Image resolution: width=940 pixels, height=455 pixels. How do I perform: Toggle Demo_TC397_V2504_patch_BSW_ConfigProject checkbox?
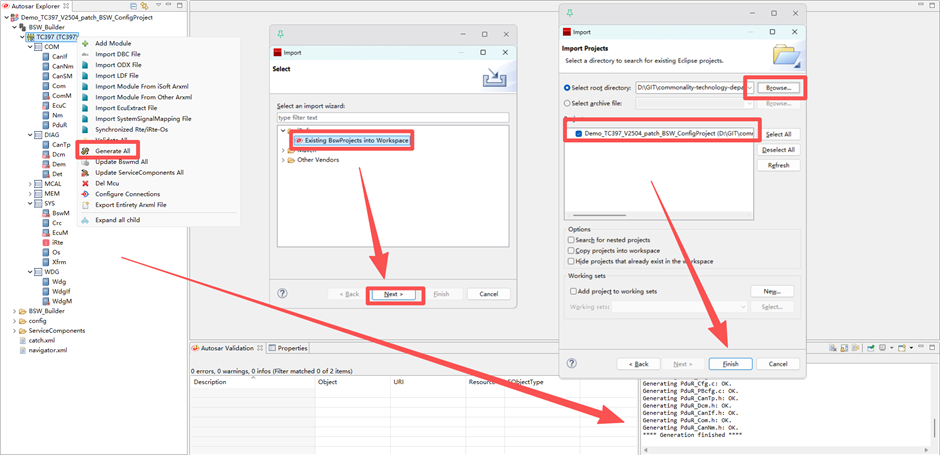click(x=579, y=134)
